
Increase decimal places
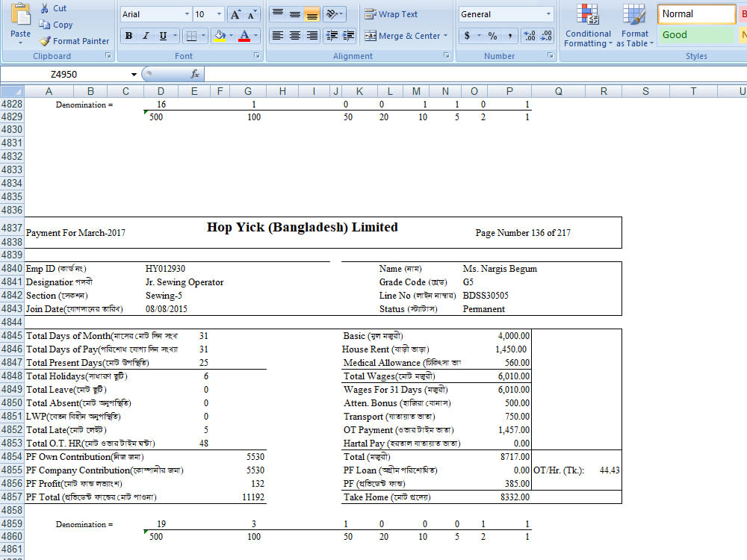[x=530, y=36]
